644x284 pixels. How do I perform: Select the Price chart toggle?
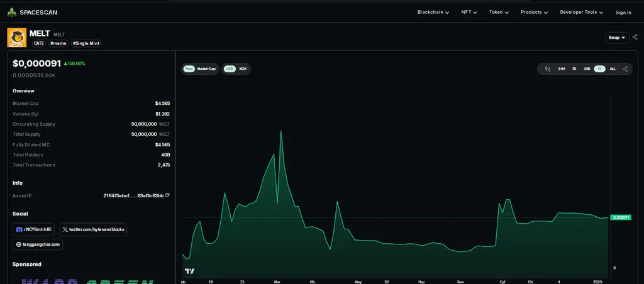(x=189, y=69)
